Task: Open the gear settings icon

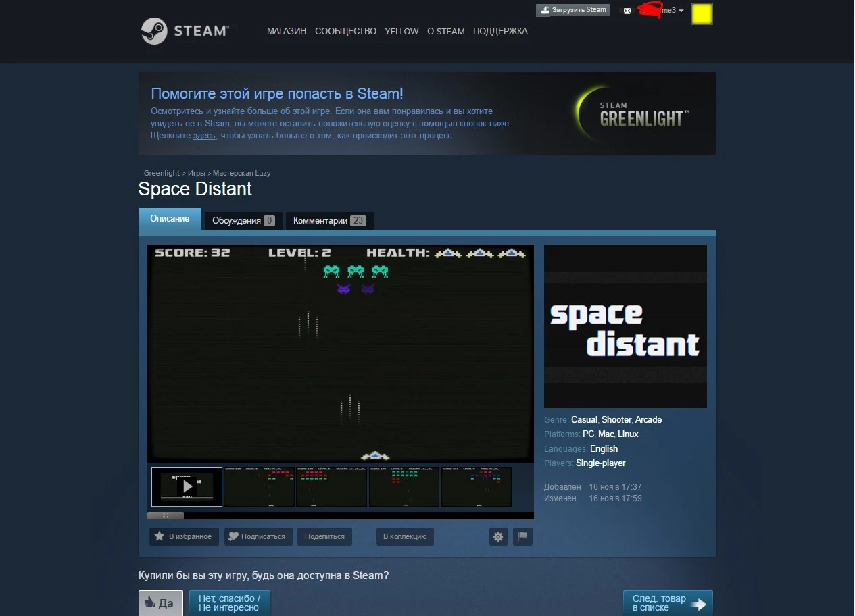Action: (498, 536)
